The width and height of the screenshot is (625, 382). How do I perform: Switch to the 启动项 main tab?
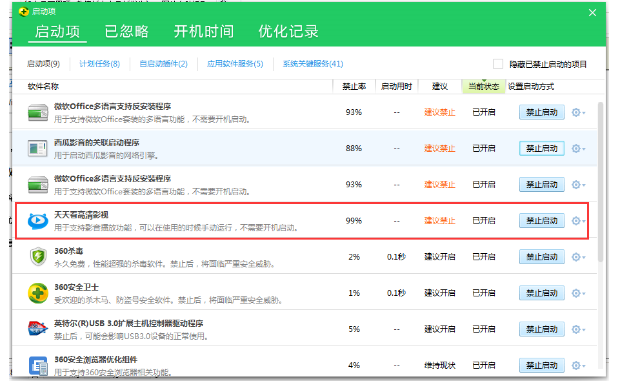(x=57, y=31)
